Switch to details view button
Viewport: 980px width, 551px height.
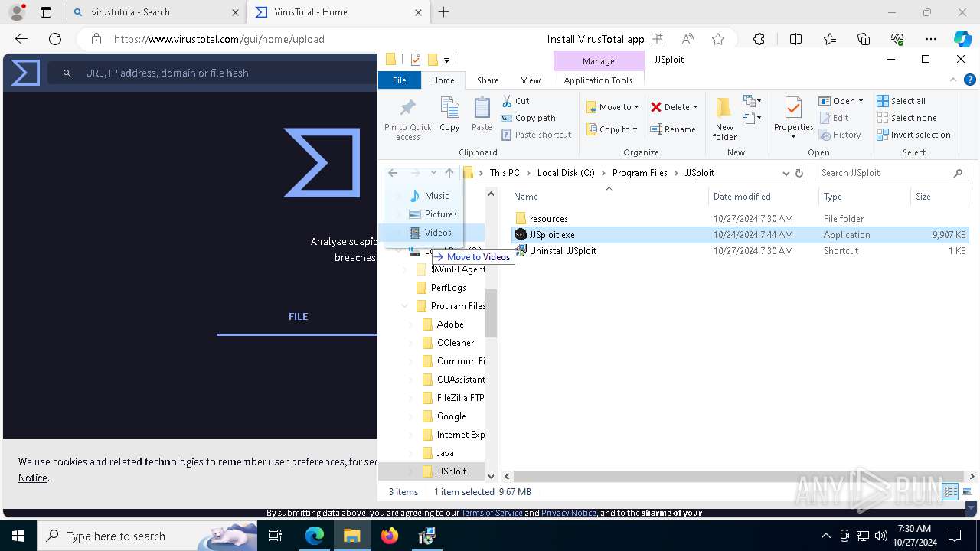coord(950,491)
